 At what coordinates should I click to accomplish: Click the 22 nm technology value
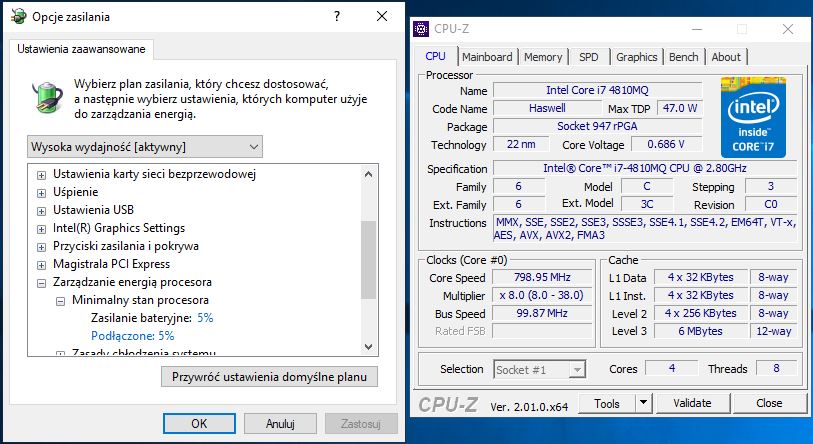(521, 144)
